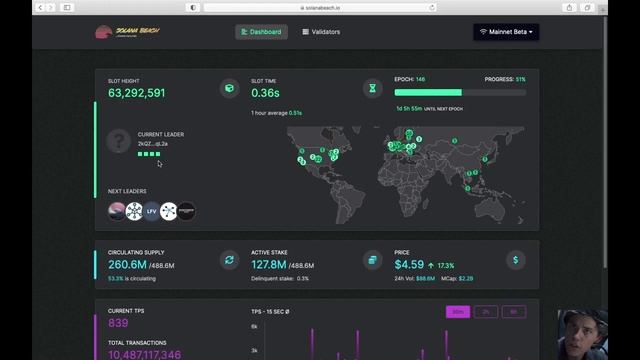
Task: Toggle the Safari sidebar button
Action: (x=67, y=7)
